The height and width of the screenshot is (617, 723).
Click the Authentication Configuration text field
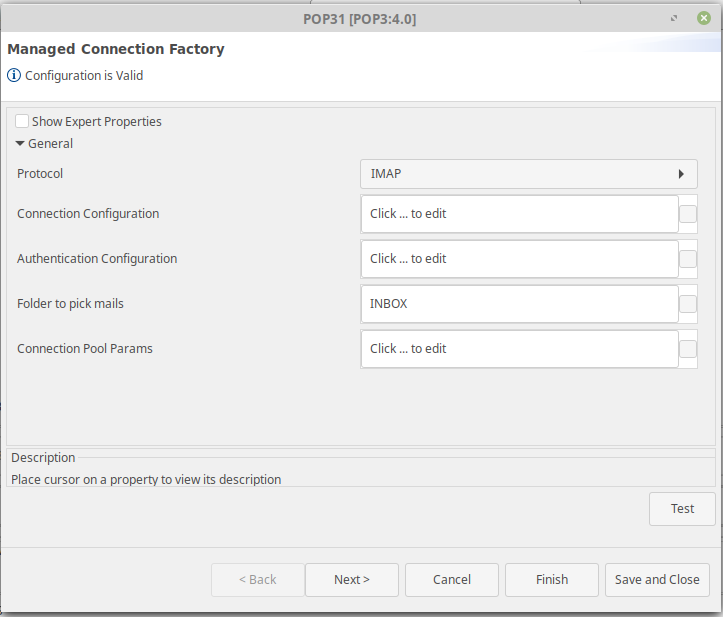(520, 259)
